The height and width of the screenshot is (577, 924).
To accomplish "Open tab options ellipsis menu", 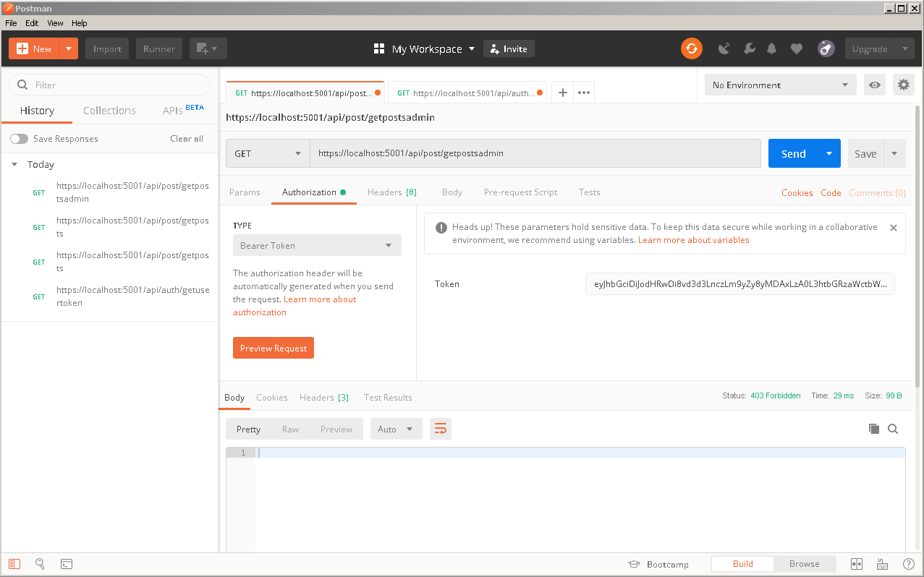I will coord(584,93).
